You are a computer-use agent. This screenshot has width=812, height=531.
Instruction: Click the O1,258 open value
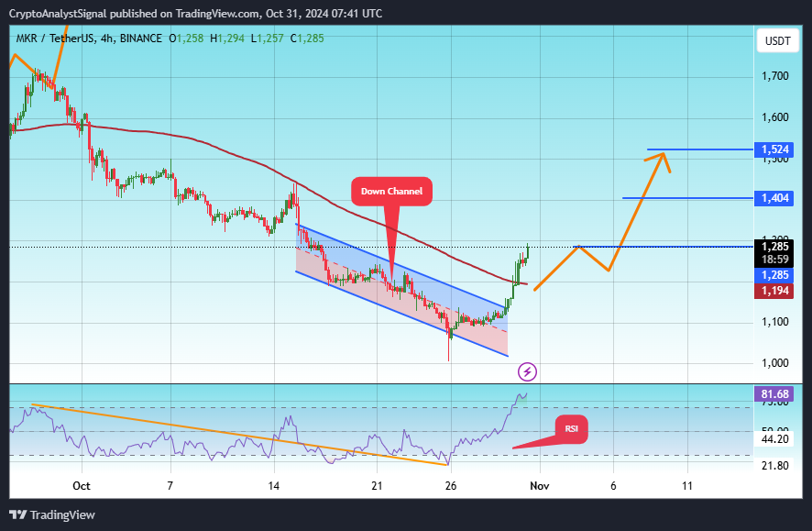tap(186, 39)
